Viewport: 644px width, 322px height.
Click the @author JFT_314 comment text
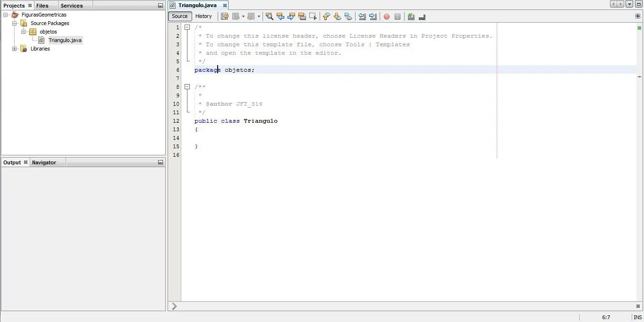click(x=234, y=104)
